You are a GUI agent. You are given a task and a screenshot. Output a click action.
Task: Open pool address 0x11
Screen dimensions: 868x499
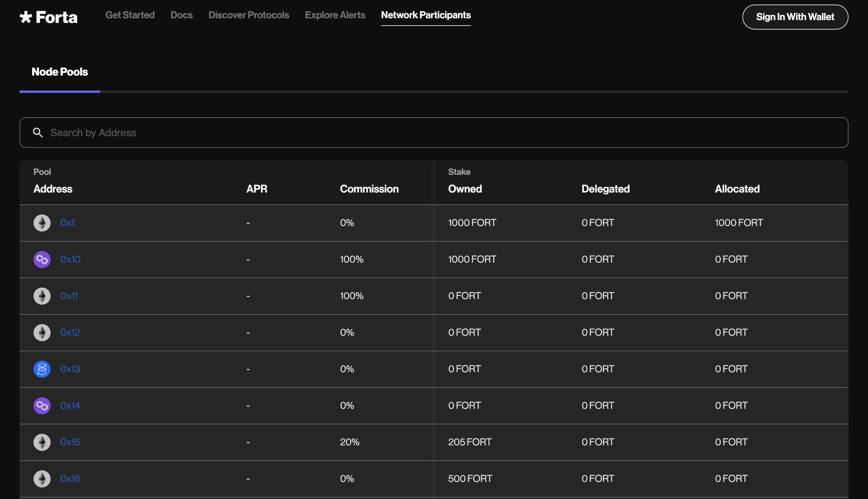coord(69,296)
